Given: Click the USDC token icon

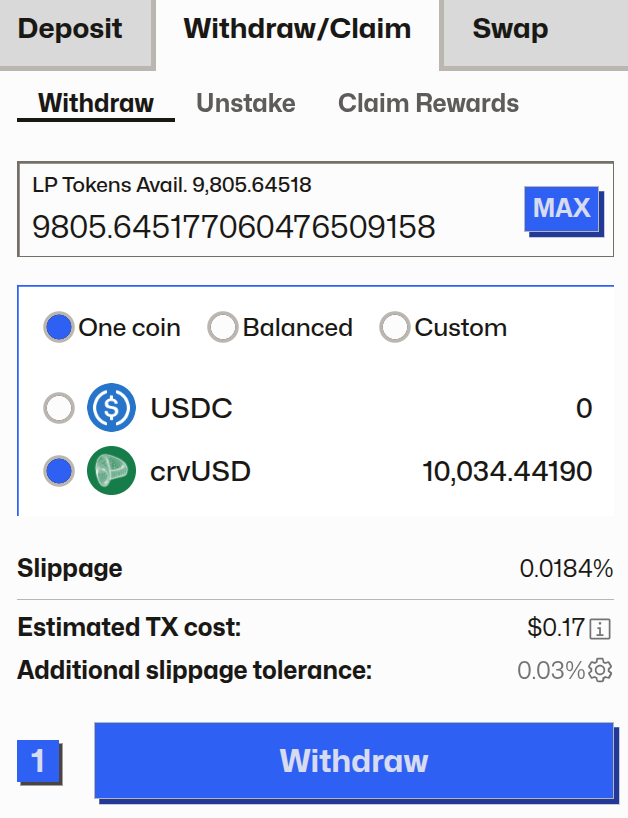Looking at the screenshot, I should pos(111,408).
